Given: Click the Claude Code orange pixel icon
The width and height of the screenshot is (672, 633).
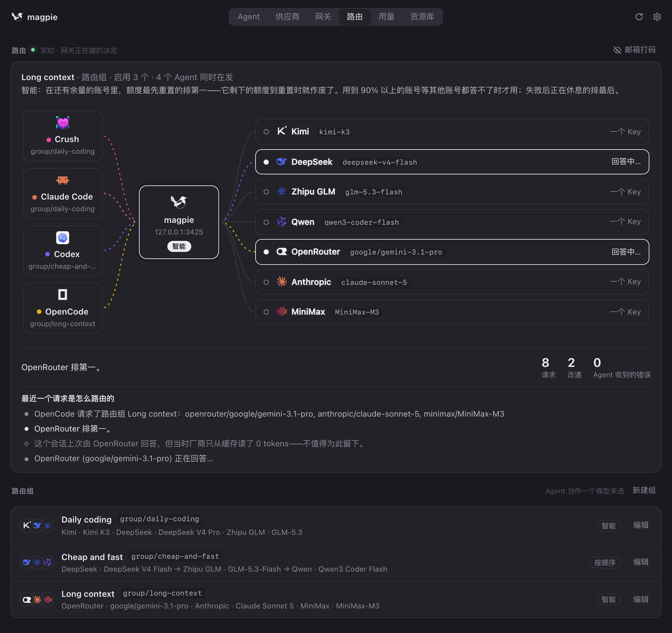Looking at the screenshot, I should coord(63,180).
